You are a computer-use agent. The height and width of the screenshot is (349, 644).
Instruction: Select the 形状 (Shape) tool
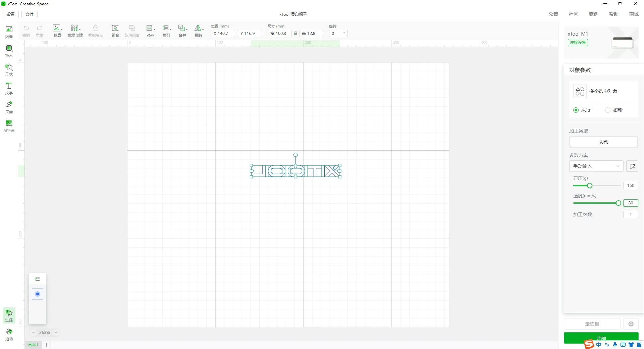(x=9, y=69)
